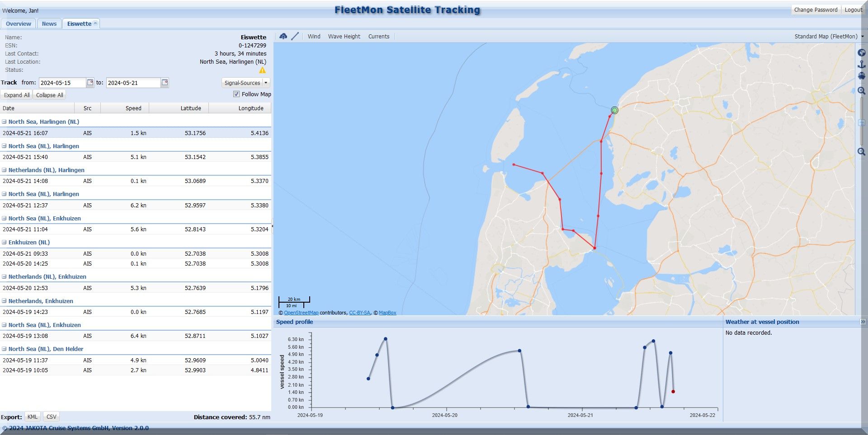The width and height of the screenshot is (868, 435).
Task: Switch to the Overview tab
Action: tap(19, 24)
